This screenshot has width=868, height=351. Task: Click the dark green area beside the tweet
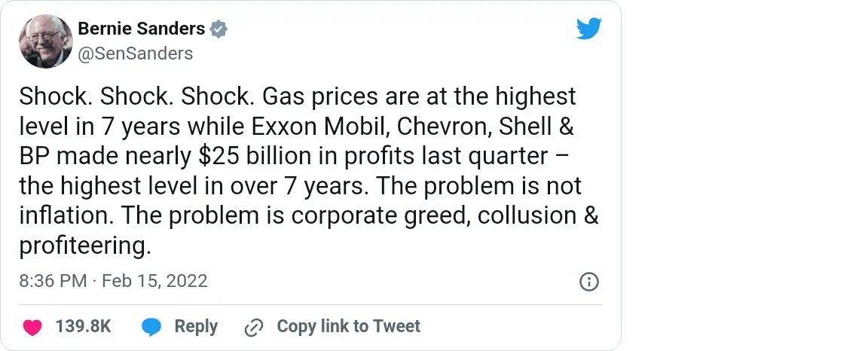tap(746, 175)
